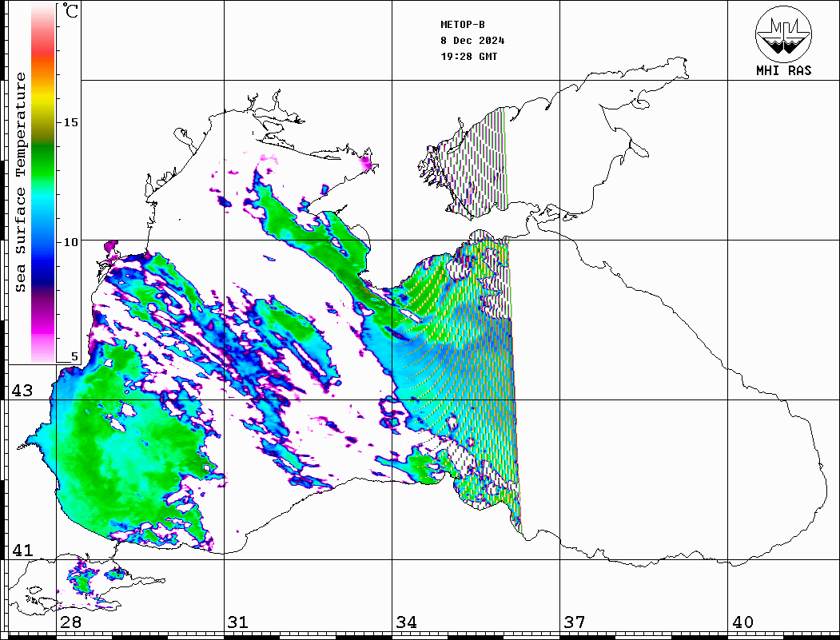Click latitude label '41'
The width and height of the screenshot is (840, 640).
point(22,550)
